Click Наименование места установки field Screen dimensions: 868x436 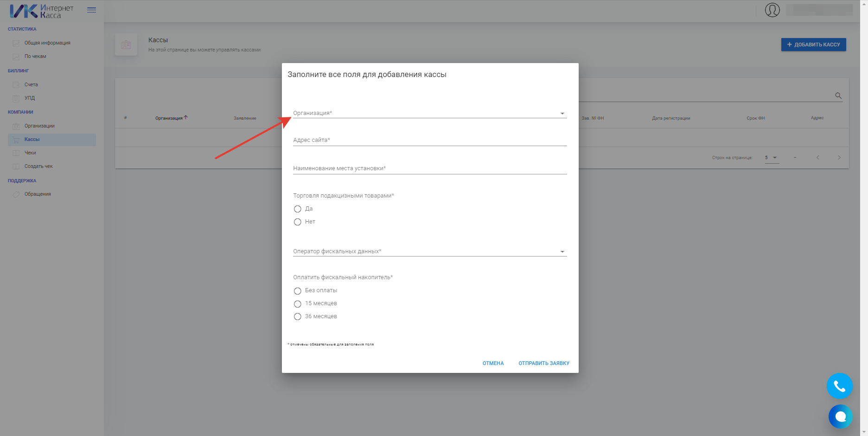430,168
